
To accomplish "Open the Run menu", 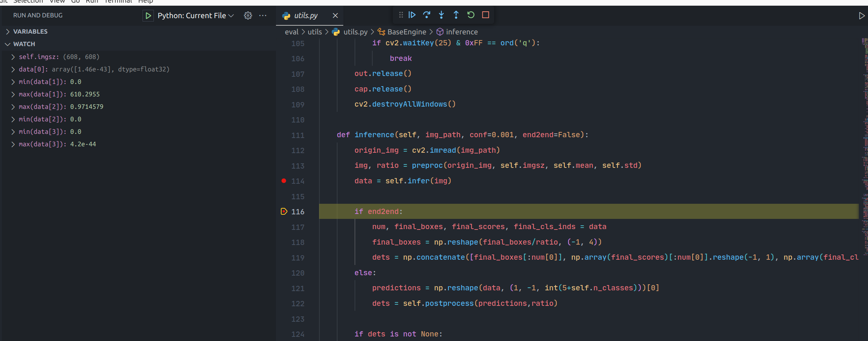I will tap(92, 2).
